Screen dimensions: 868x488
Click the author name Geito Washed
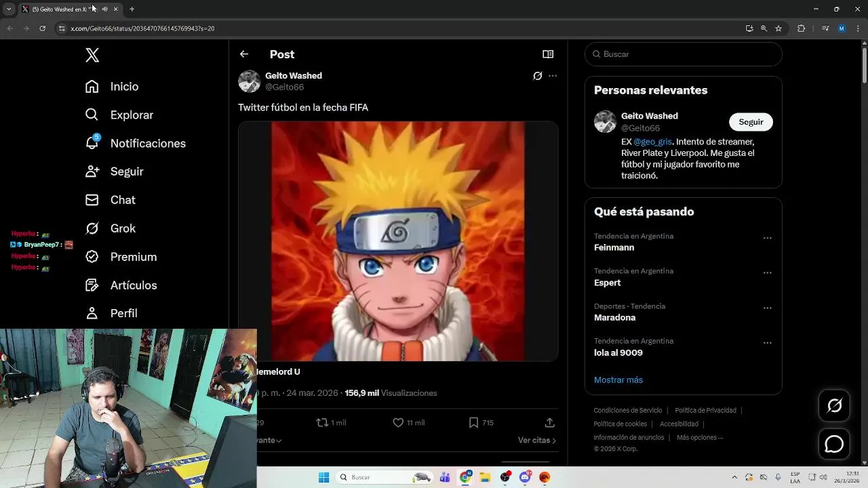pyautogui.click(x=294, y=75)
